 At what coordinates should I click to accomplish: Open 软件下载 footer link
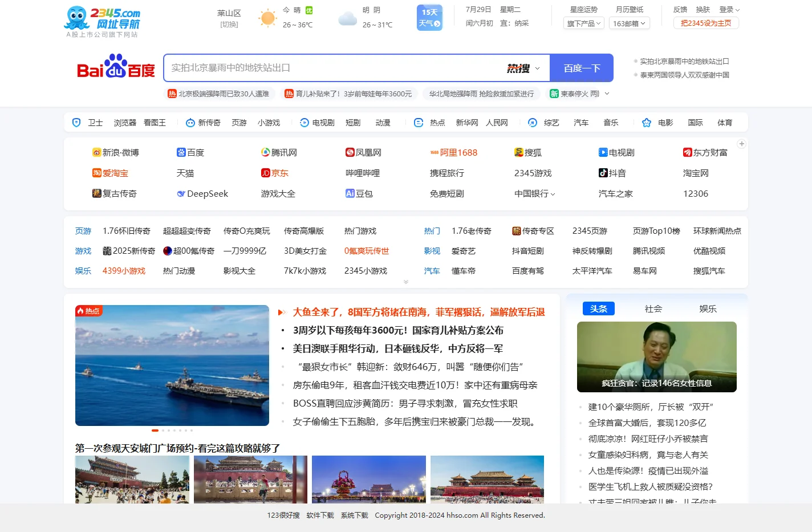pos(320,515)
